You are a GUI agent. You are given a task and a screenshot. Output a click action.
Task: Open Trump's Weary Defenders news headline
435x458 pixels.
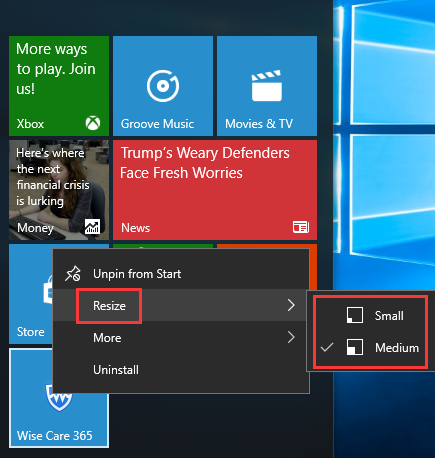[205, 163]
